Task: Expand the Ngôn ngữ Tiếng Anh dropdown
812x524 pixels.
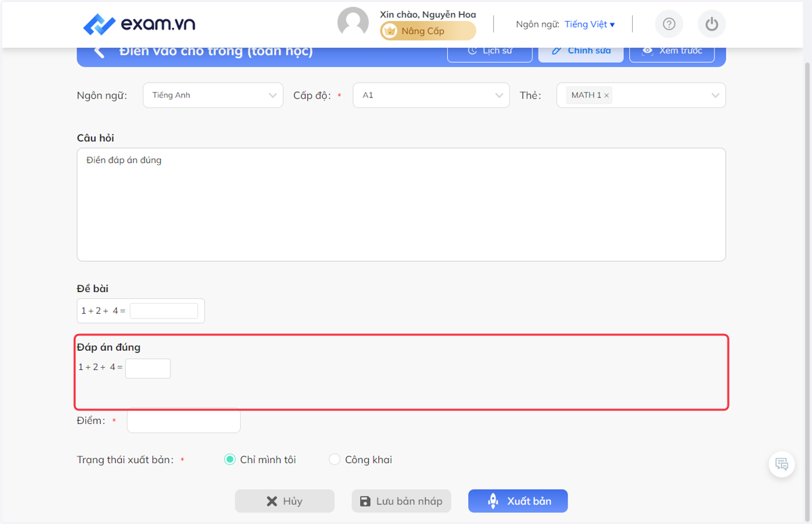Action: pos(213,95)
